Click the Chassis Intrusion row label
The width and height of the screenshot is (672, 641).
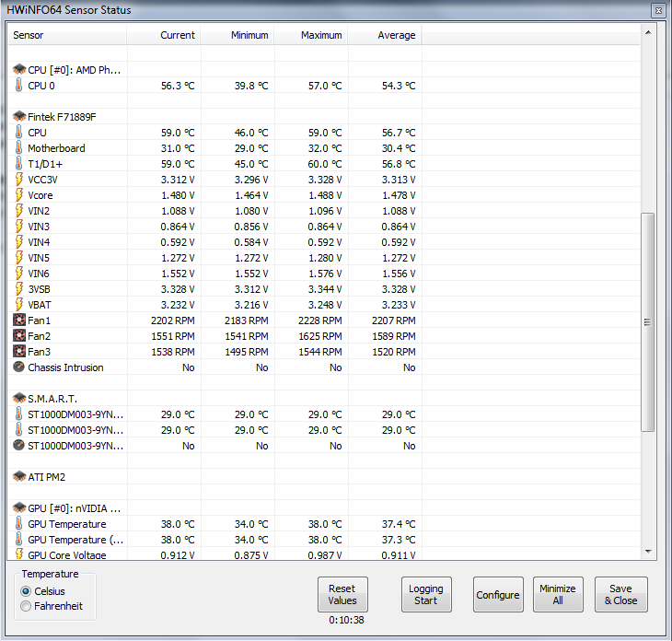coord(65,367)
